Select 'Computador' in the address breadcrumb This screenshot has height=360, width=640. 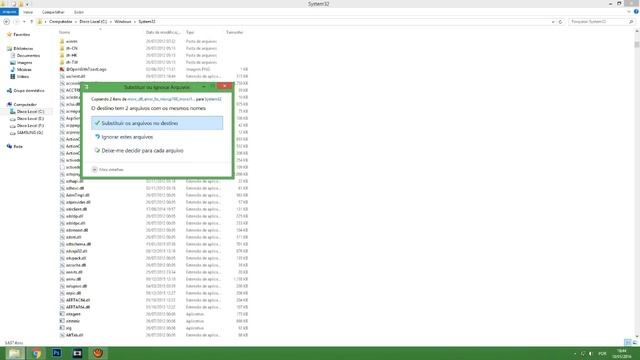[60, 22]
